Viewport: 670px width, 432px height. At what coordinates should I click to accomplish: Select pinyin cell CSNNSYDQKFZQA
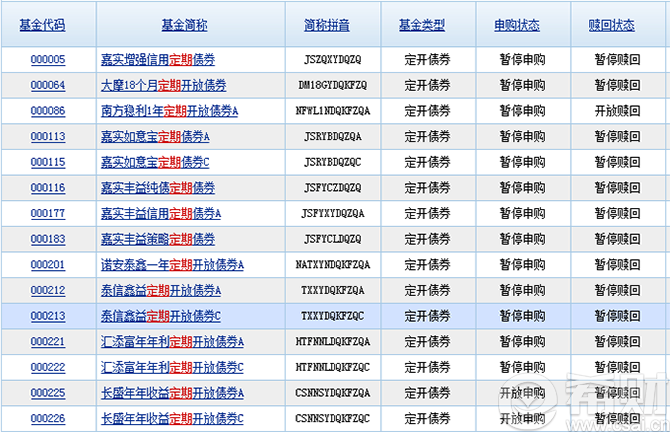(x=332, y=393)
